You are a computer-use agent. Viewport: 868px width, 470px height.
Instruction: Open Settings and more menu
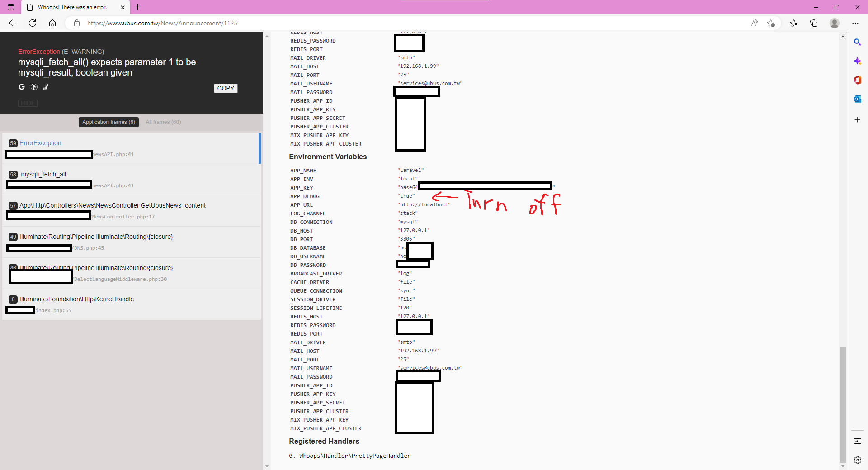click(855, 23)
